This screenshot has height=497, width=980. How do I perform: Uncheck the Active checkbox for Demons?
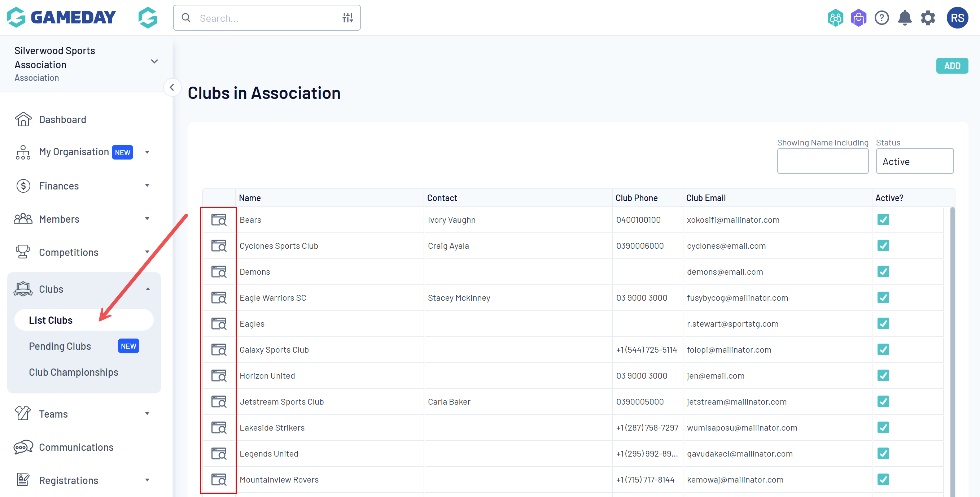[883, 272]
